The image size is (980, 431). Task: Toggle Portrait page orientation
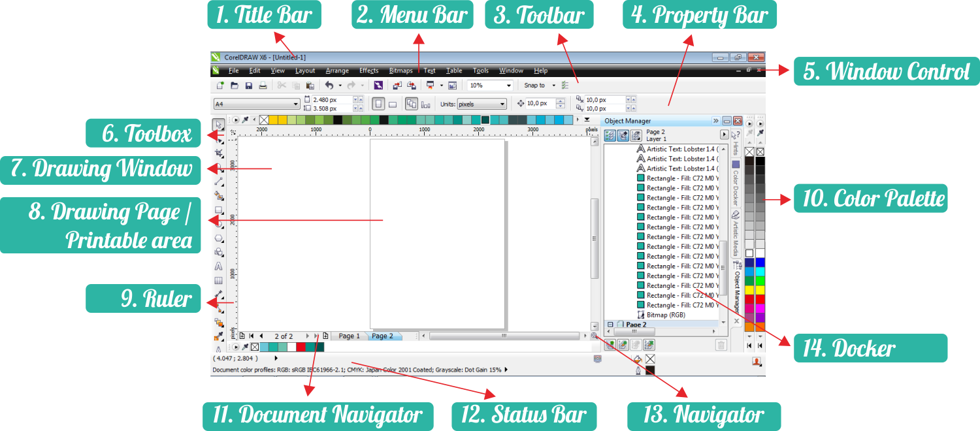378,104
